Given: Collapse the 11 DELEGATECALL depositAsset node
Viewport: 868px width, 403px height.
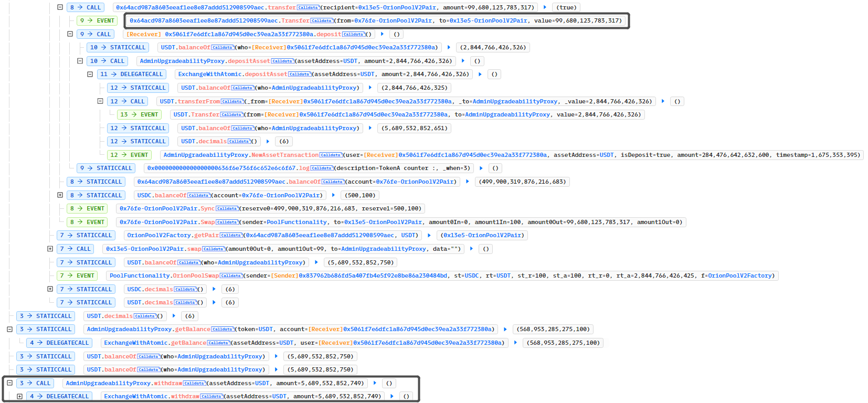Looking at the screenshot, I should 90,75.
